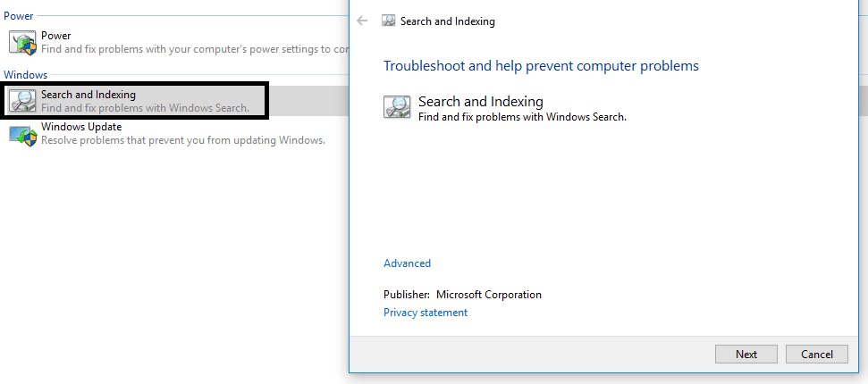Cancel the troubleshooting wizard
The height and width of the screenshot is (384, 868).
(816, 354)
